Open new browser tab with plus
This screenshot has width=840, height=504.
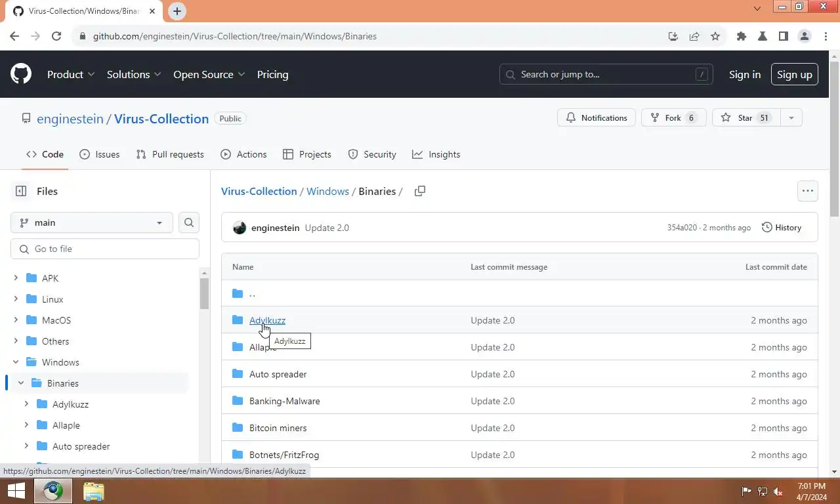(x=177, y=11)
